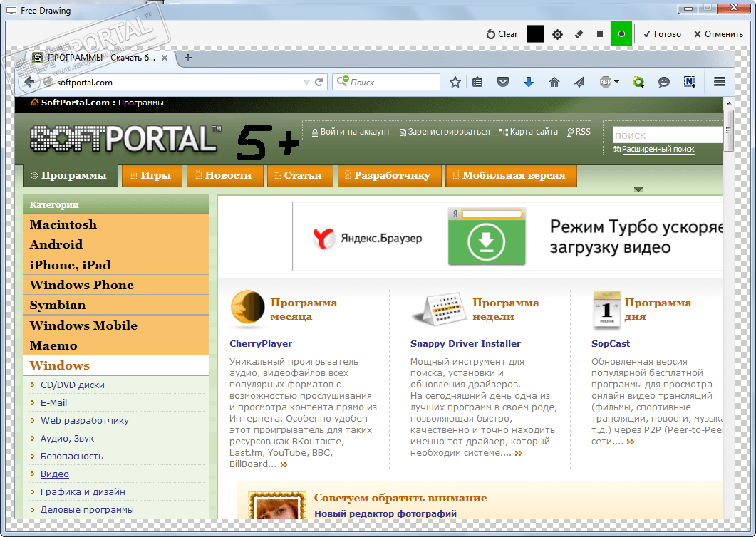Click the page scroll-up arrow
Image resolution: width=756 pixels, height=537 pixels.
(x=728, y=103)
